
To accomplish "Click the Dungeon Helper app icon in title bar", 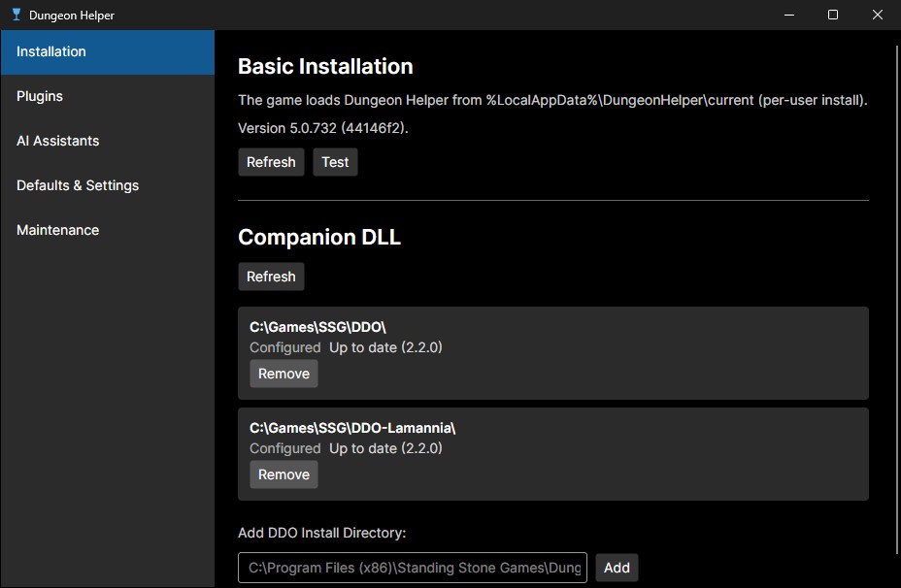I will pyautogui.click(x=17, y=15).
